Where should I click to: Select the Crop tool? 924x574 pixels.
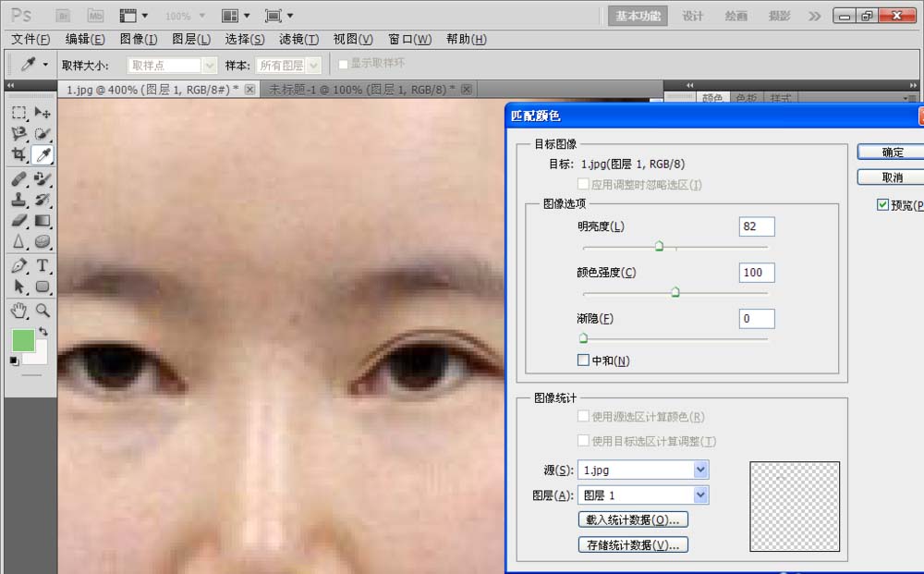click(x=20, y=155)
